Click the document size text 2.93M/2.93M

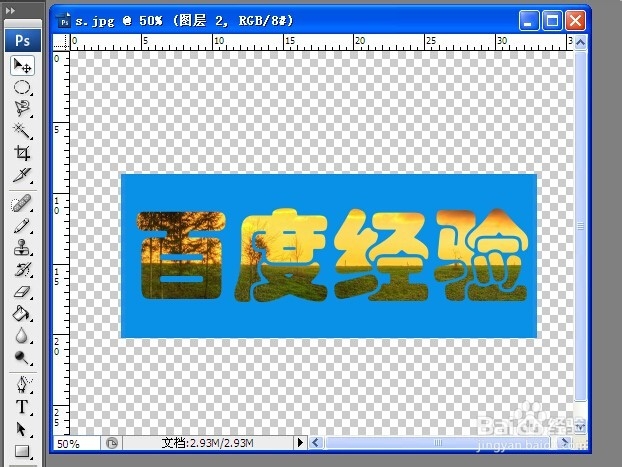click(221, 443)
